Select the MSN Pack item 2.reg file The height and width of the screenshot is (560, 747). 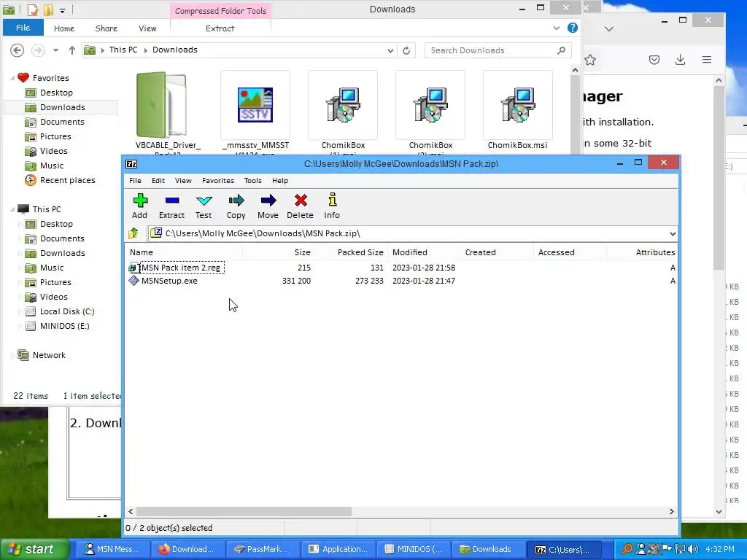tap(181, 268)
